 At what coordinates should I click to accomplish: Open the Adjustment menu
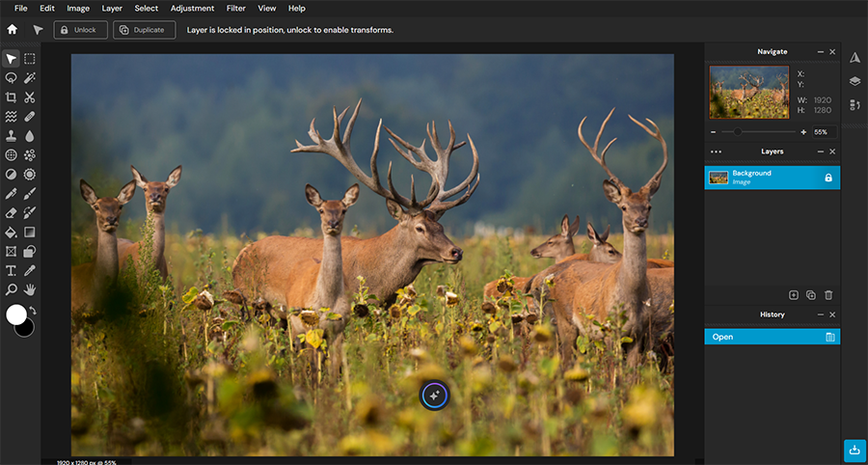tap(192, 9)
